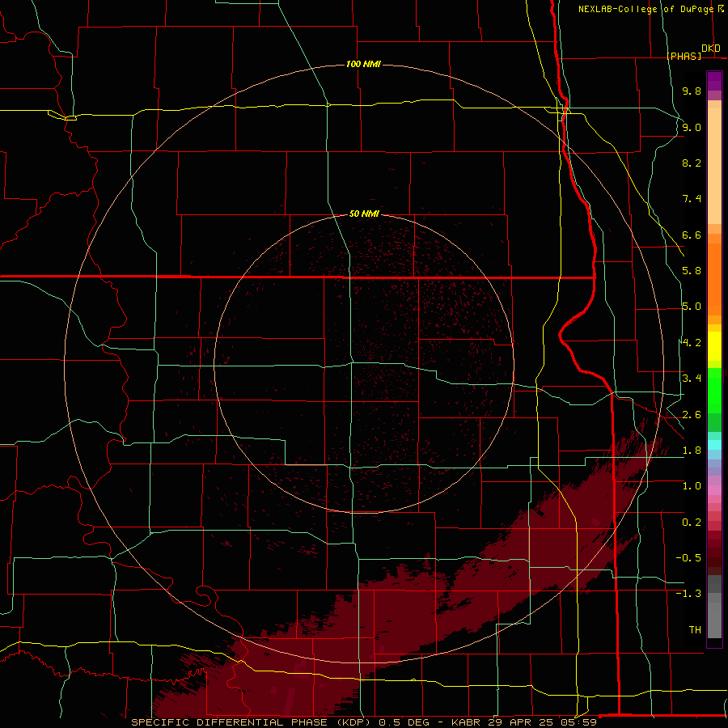The image size is (728, 728).
Task: Select the 0.2 legend value
Action: (692, 523)
